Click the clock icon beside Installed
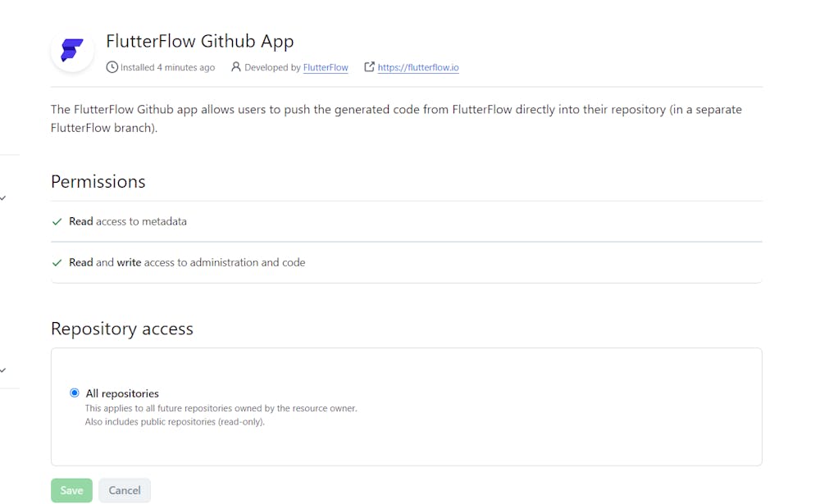This screenshot has height=504, width=820. (x=112, y=67)
